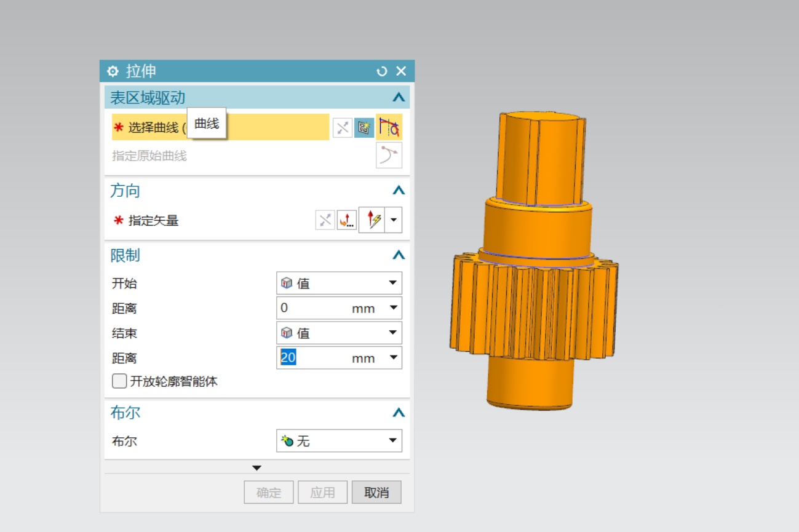The width and height of the screenshot is (799, 532).
Task: Click the 取消 button
Action: (376, 493)
